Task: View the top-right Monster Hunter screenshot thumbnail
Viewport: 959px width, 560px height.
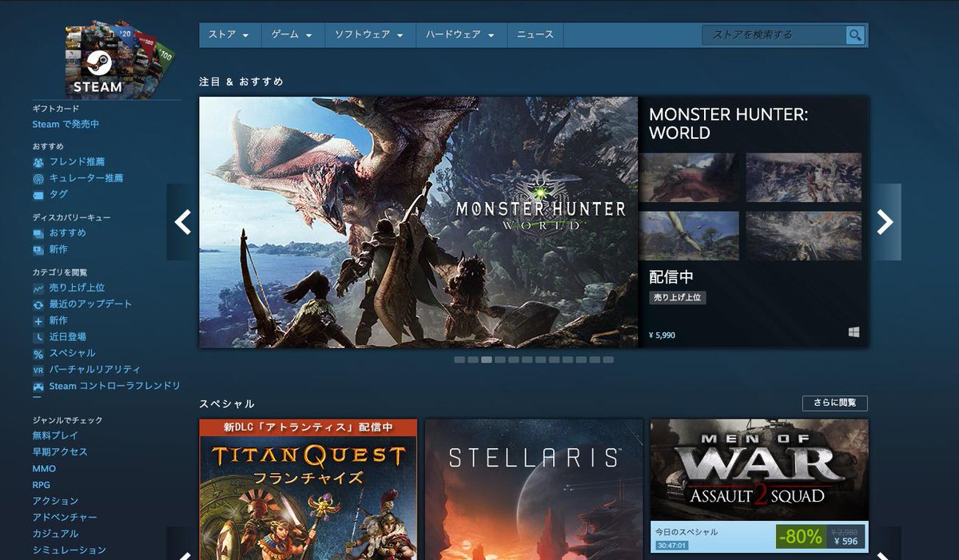Action: tap(804, 177)
